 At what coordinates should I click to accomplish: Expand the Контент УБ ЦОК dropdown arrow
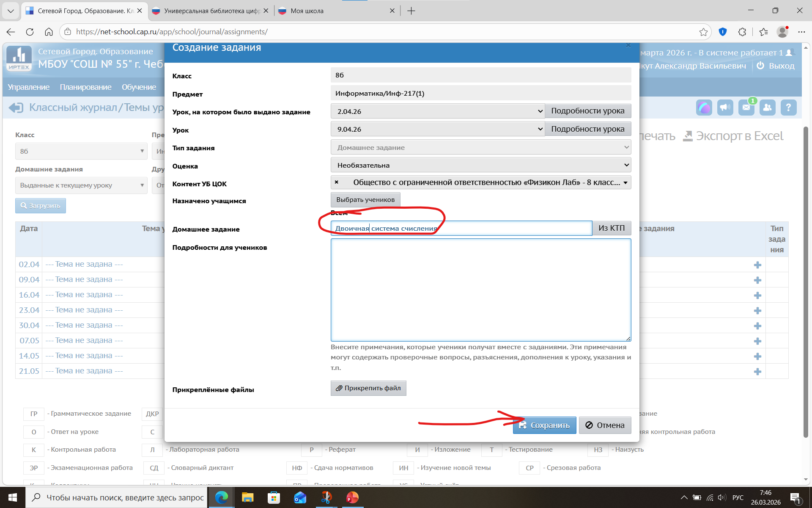coord(625,183)
